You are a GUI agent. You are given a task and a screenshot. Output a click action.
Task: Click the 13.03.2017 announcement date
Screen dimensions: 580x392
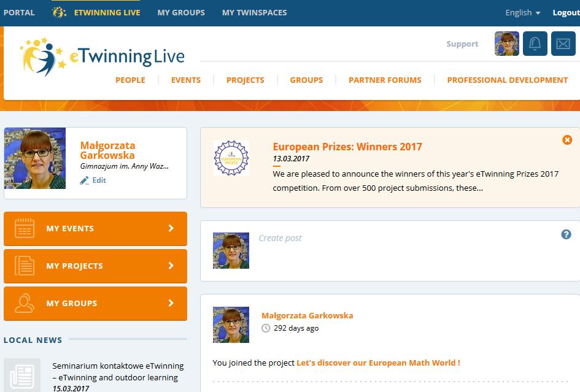[291, 159]
